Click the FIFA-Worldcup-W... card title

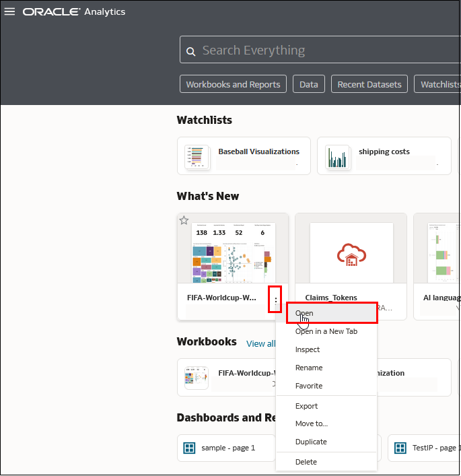(221, 298)
